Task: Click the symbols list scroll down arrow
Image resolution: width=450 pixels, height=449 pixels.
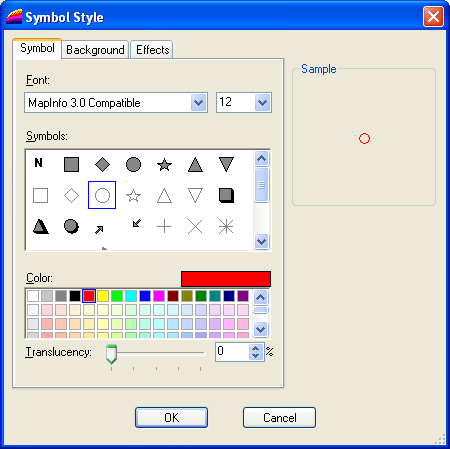Action: [x=261, y=241]
